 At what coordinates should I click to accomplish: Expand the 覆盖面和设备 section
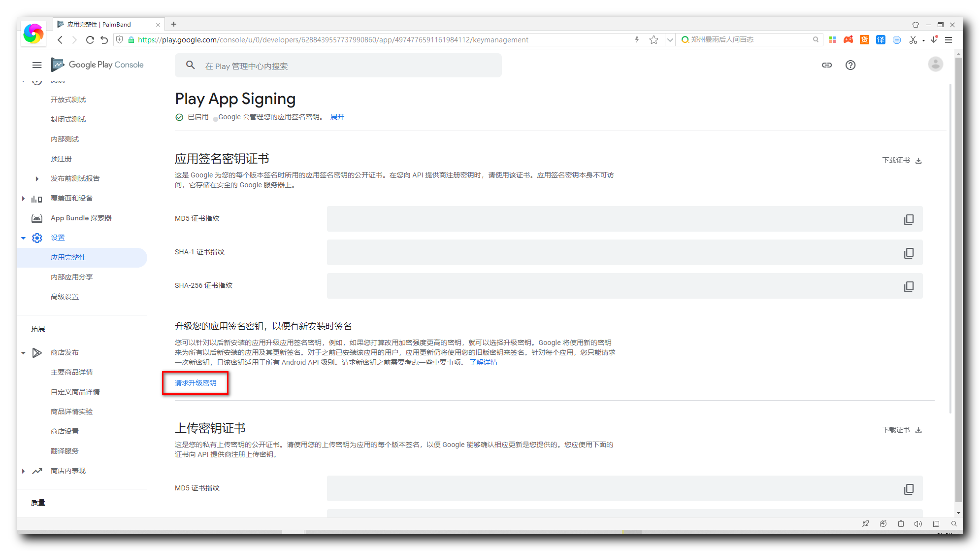coord(23,198)
